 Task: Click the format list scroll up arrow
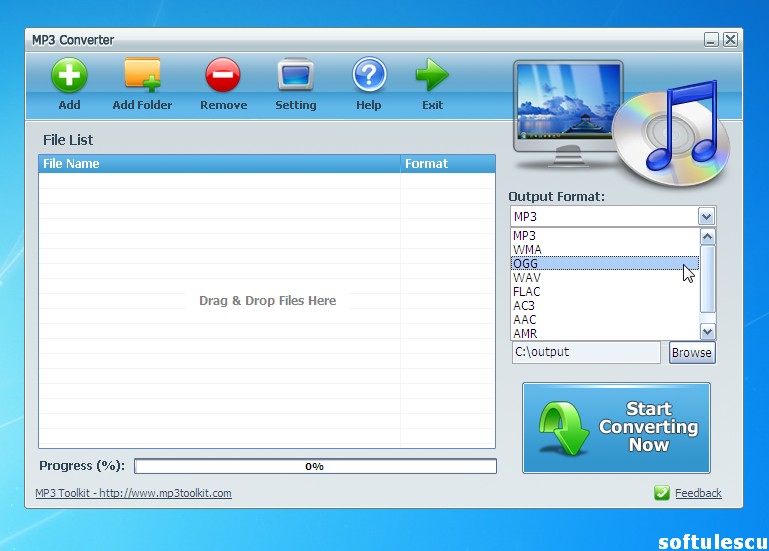click(707, 237)
